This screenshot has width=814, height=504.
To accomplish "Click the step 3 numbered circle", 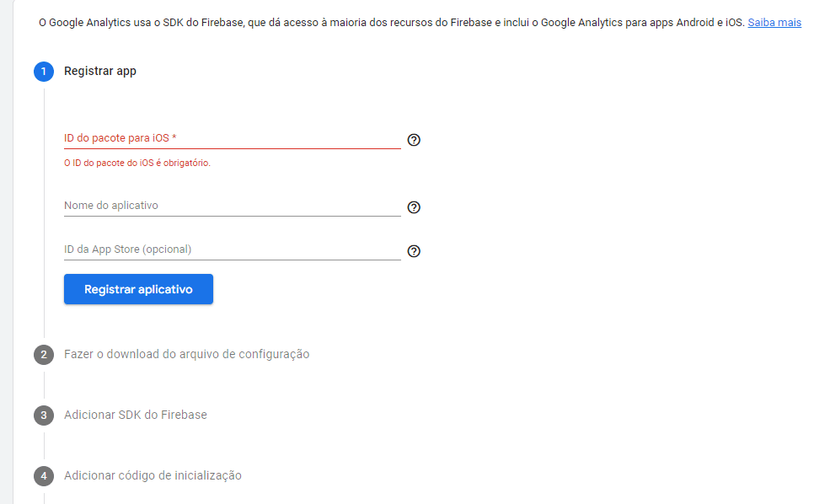I will (44, 415).
